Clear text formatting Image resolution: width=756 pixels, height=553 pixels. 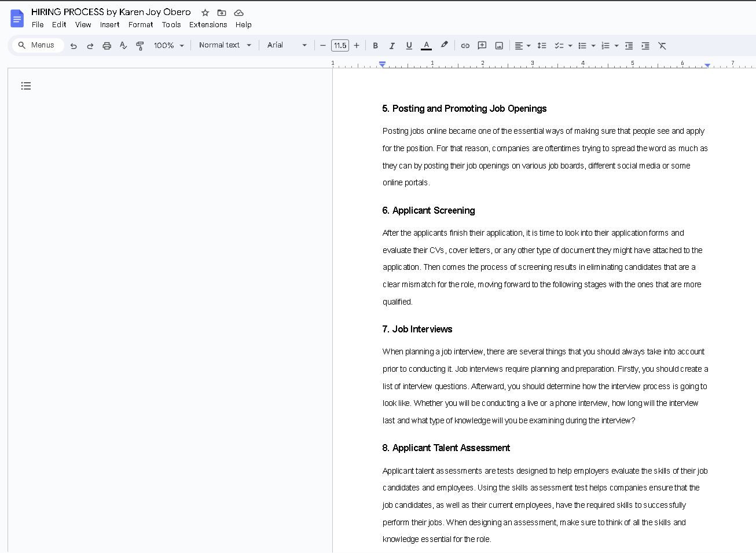[x=662, y=46]
